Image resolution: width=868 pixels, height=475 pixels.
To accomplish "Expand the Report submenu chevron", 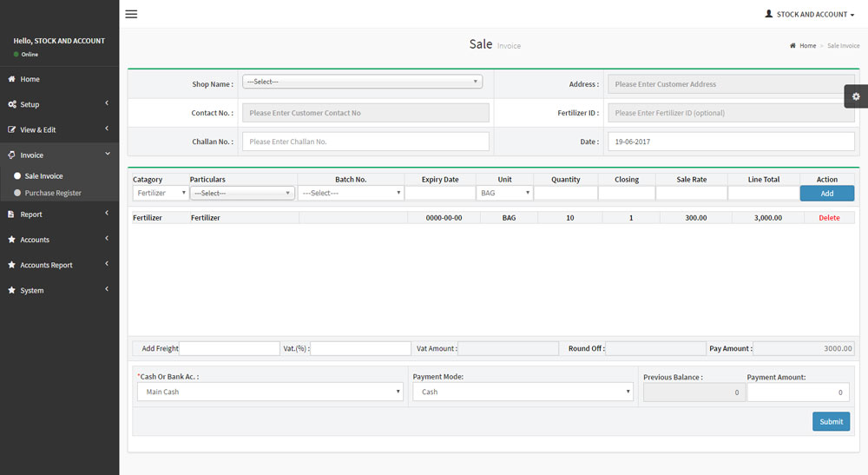I will pyautogui.click(x=107, y=213).
